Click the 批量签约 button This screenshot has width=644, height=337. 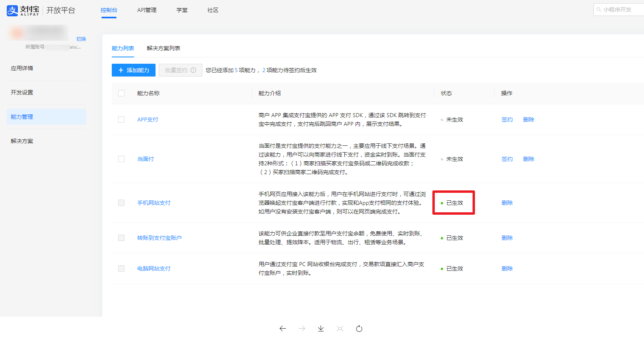[181, 70]
